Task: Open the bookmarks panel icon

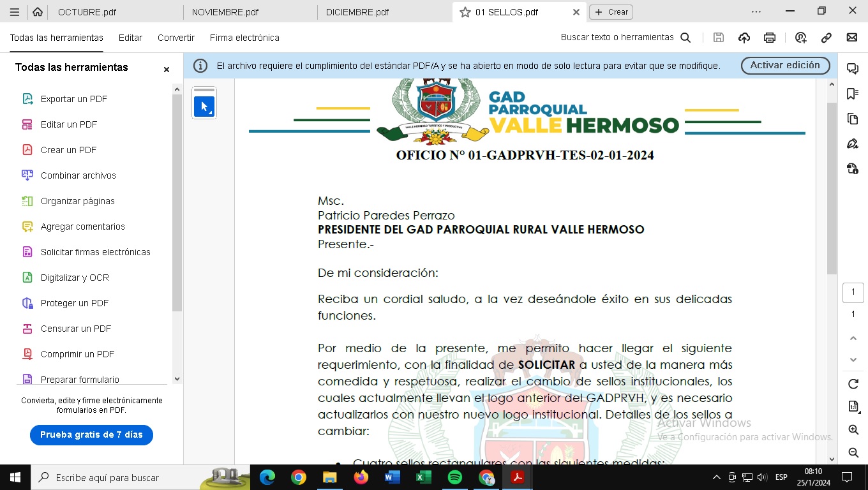Action: pos(852,94)
